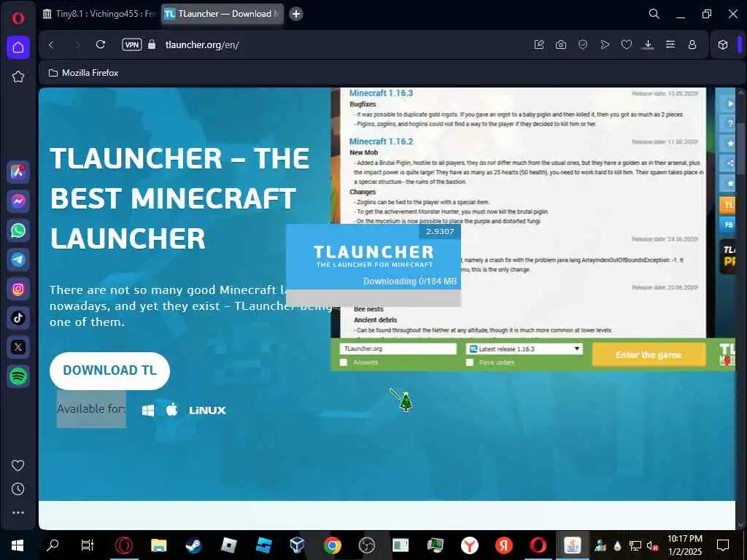Click the Enter the game button
This screenshot has height=560, width=747.
pyautogui.click(x=649, y=355)
